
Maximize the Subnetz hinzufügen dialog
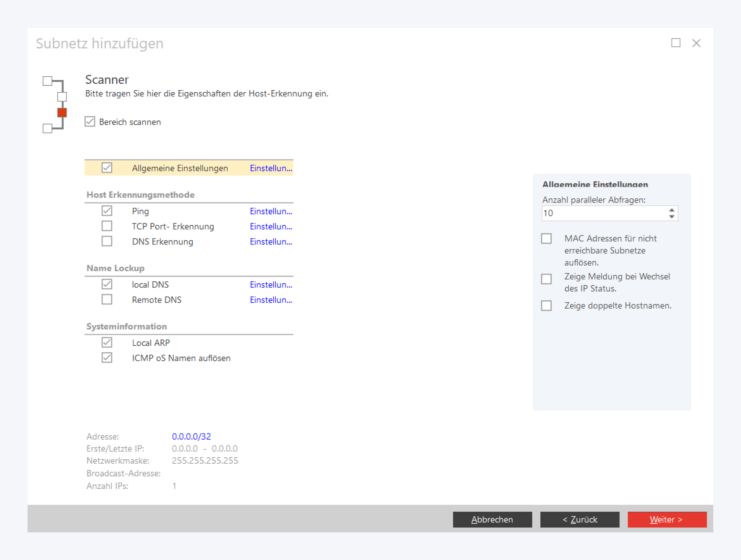pyautogui.click(x=676, y=43)
